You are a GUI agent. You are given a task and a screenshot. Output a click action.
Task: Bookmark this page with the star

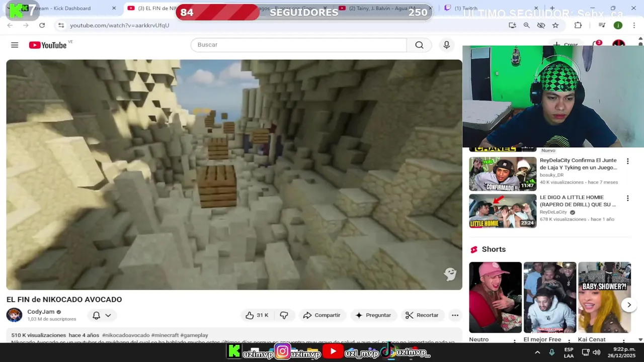point(555,25)
